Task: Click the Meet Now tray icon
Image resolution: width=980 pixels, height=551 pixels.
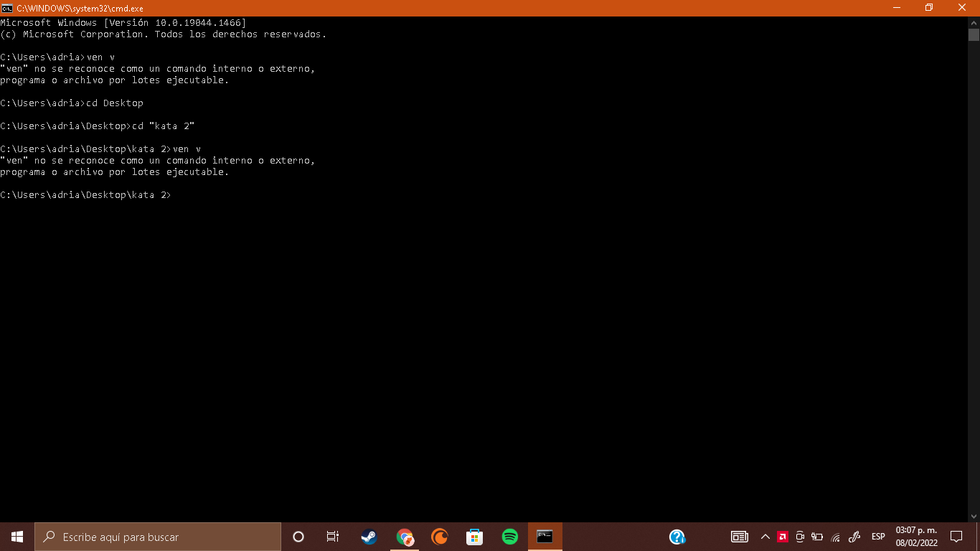Action: pos(800,537)
